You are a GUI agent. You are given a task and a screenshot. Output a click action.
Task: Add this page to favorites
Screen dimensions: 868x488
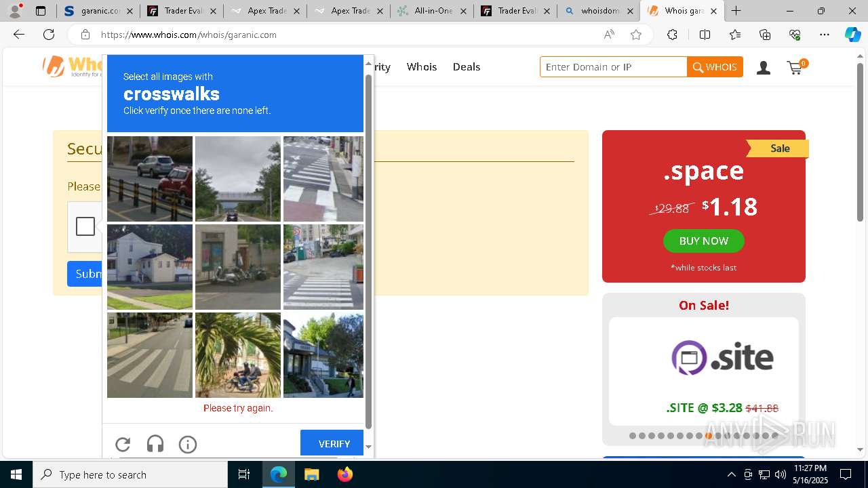coord(636,35)
